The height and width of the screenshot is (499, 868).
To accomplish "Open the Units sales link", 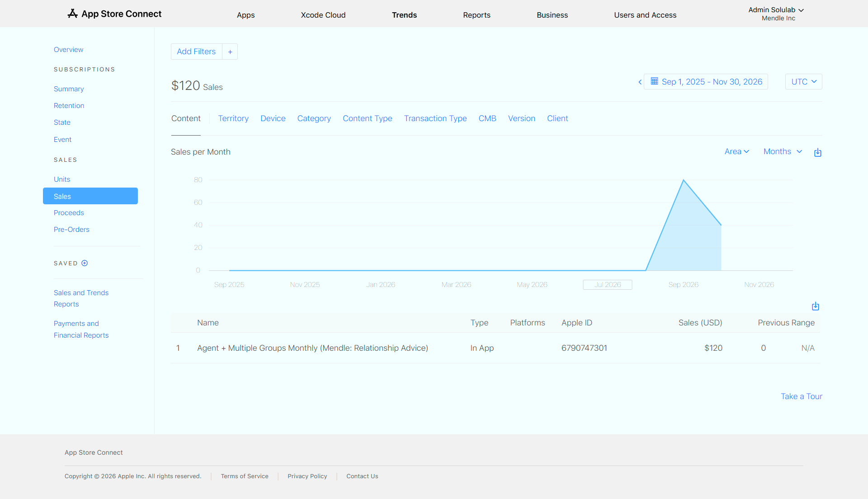I will pos(62,179).
